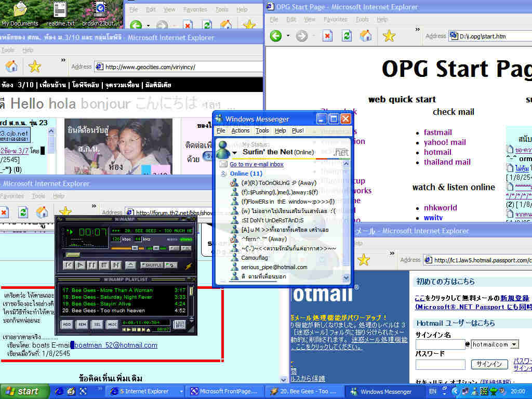Click sign-in name field in Hotmail window
Image resolution: width=532 pixels, height=399 pixels.
tap(441, 344)
